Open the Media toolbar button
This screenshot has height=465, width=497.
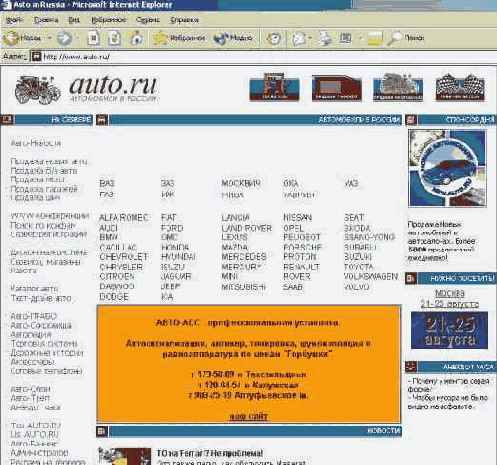pyautogui.click(x=233, y=38)
